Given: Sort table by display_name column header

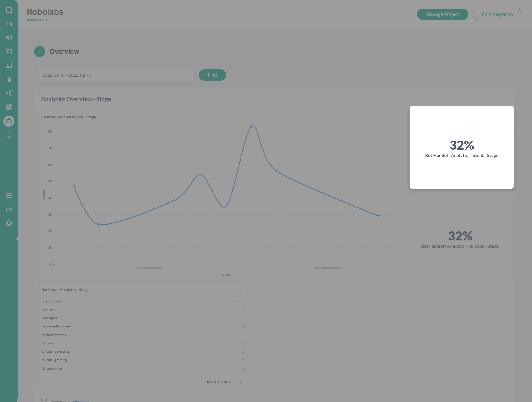Looking at the screenshot, I should [52, 301].
